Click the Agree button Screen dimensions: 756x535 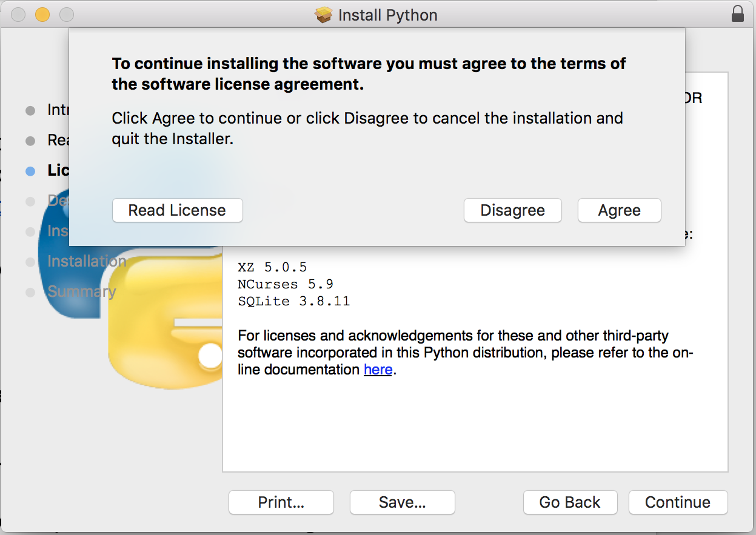pyautogui.click(x=619, y=210)
